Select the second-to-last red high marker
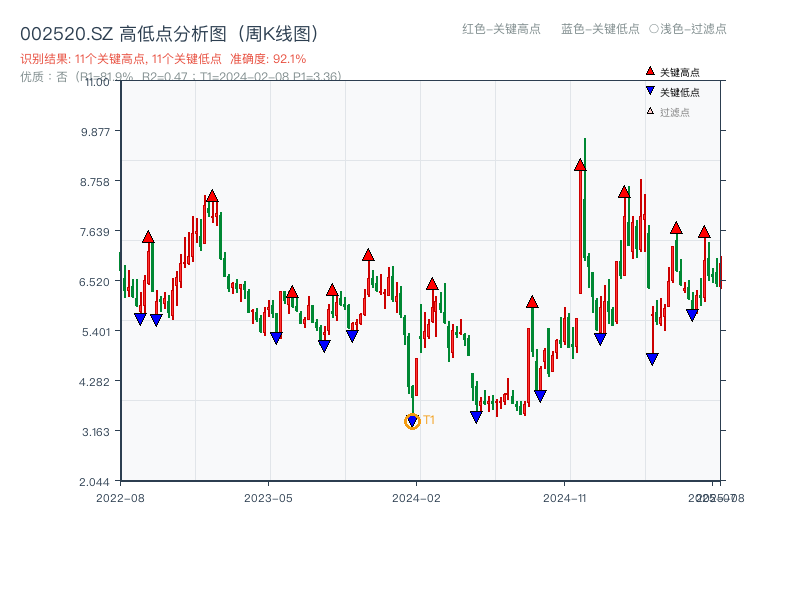The width and height of the screenshot is (800, 600). 676,228
